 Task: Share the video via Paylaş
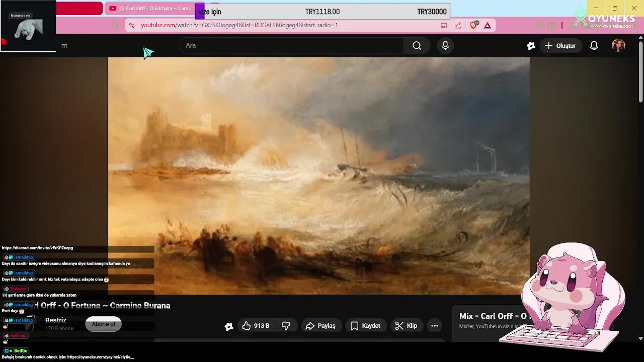[x=321, y=326]
